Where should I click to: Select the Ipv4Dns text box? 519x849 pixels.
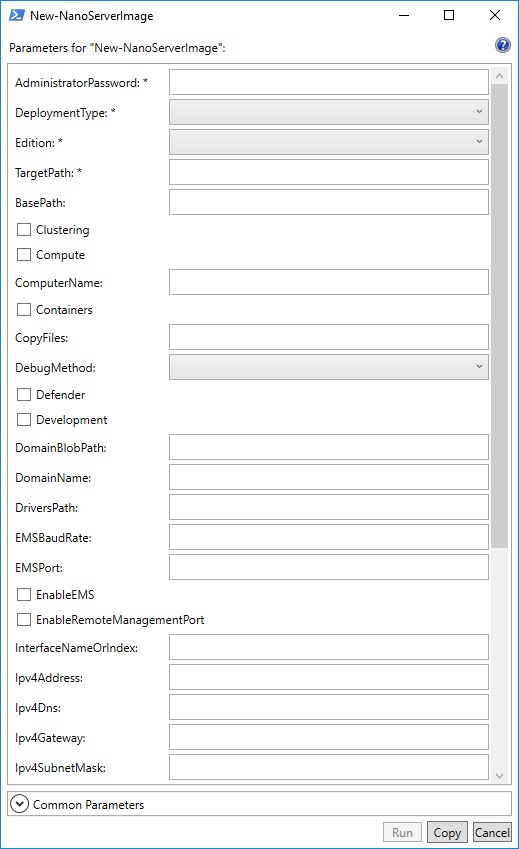pos(329,707)
